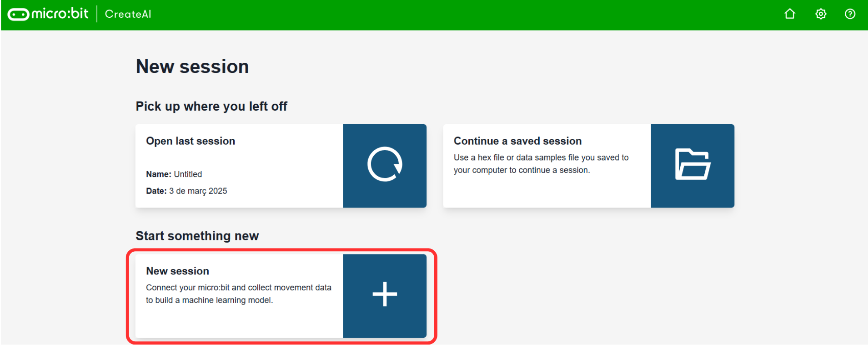Click the "Name: Untitled" session detail
The width and height of the screenshot is (868, 350).
tap(174, 174)
